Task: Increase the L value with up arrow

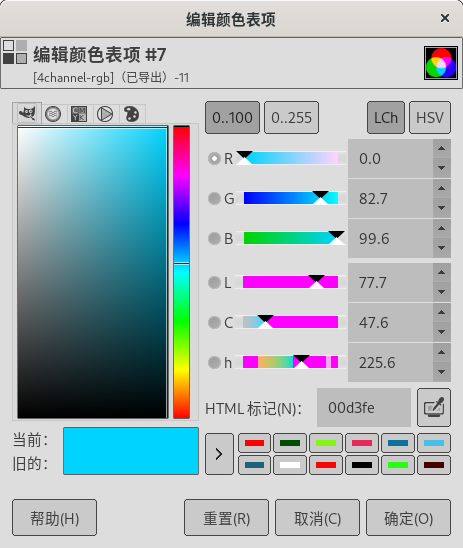Action: tap(442, 273)
